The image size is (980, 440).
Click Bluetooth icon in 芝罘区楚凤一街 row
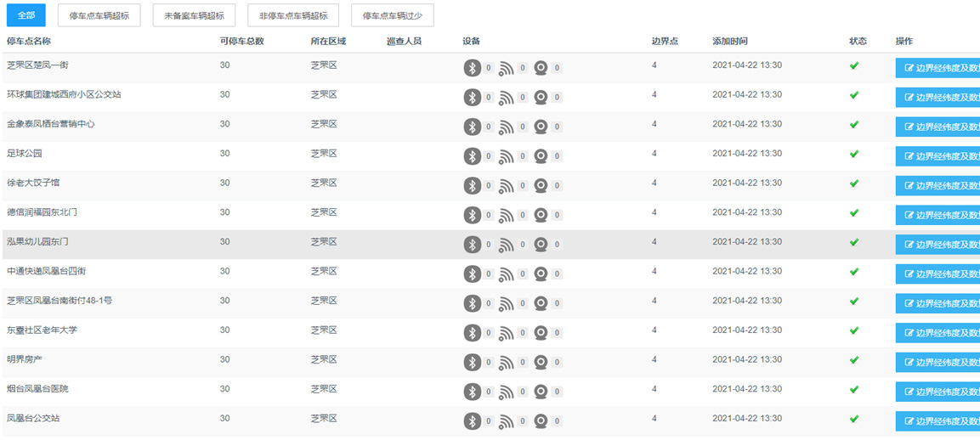point(473,67)
